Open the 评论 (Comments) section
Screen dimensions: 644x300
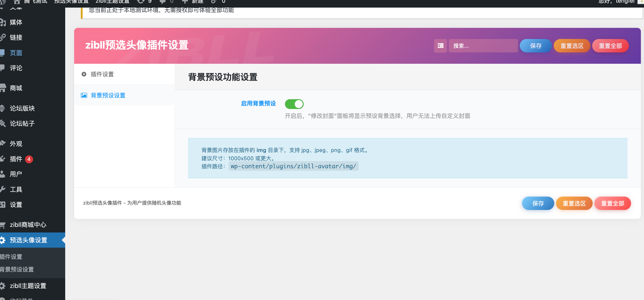[x=16, y=68]
